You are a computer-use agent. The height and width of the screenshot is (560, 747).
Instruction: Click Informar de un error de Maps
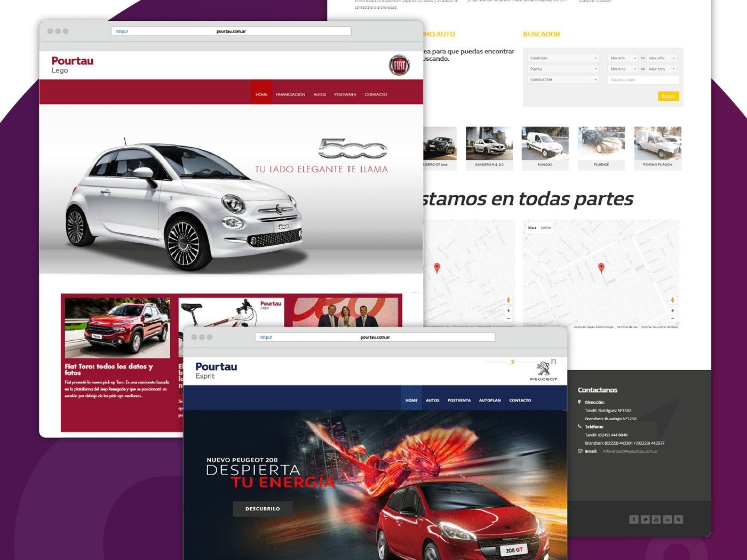pos(659,327)
